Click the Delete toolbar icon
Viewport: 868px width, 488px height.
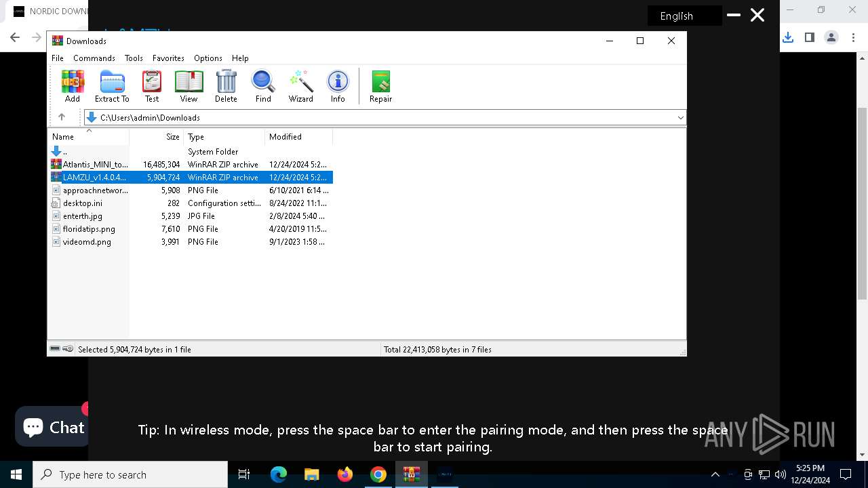click(x=226, y=86)
